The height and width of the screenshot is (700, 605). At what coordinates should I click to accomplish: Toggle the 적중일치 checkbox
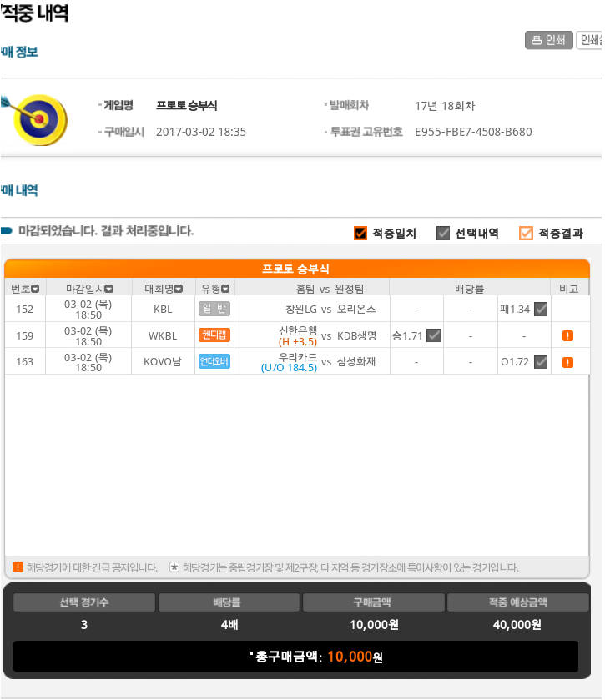(x=360, y=233)
